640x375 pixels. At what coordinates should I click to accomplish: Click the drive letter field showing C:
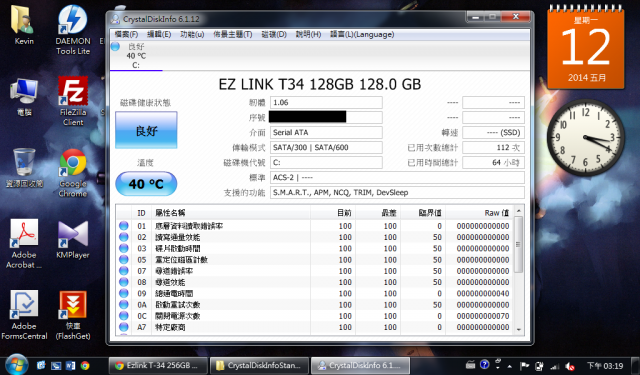326,162
